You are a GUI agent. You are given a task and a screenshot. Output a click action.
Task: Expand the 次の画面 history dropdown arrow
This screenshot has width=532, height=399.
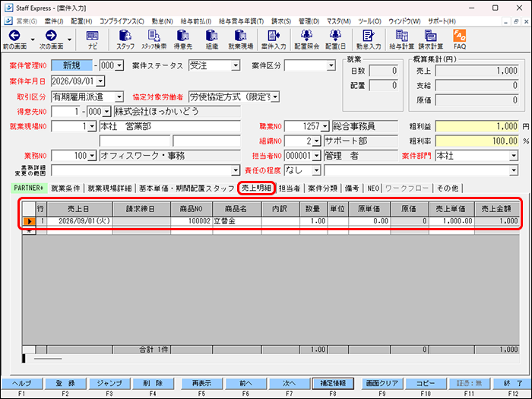click(70, 40)
